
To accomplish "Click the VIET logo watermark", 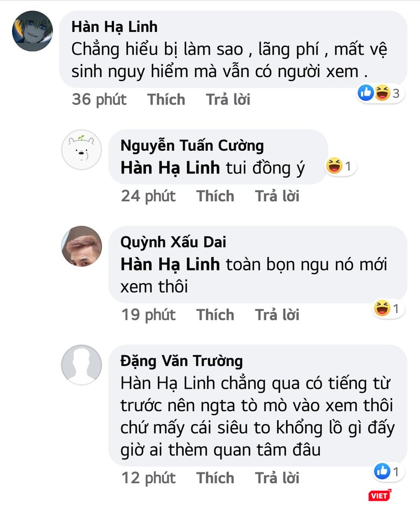I will (379, 496).
